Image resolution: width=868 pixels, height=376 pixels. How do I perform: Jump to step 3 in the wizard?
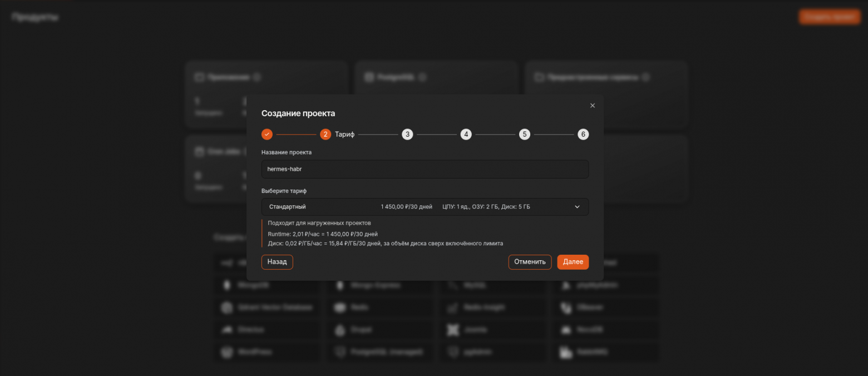pos(407,134)
